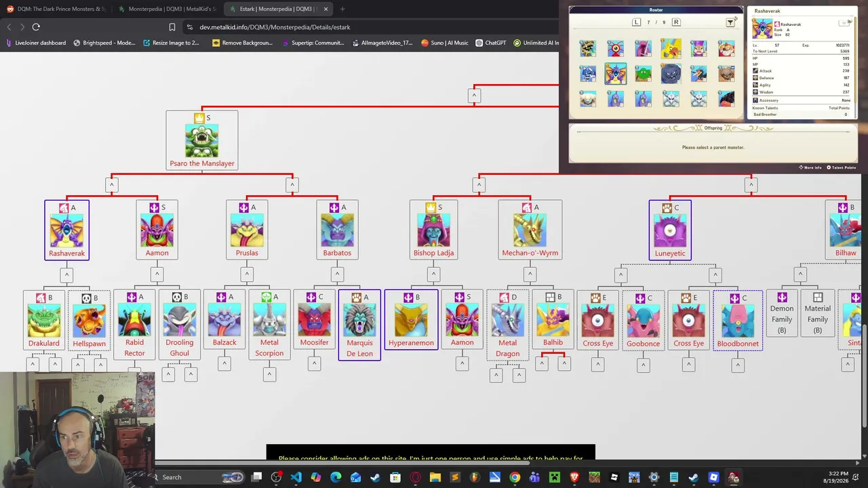This screenshot has width=868, height=488.
Task: Switch to the DQM: The Dark Prince tab
Action: click(x=56, y=9)
